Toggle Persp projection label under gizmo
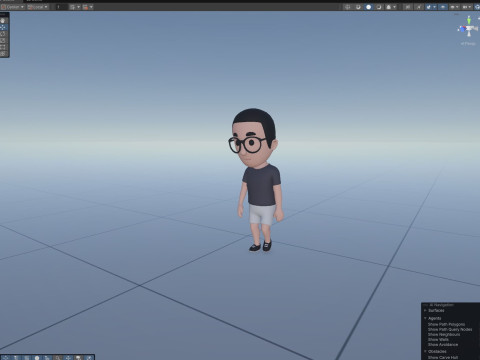Viewport: 480px width, 360px height. pyautogui.click(x=468, y=44)
